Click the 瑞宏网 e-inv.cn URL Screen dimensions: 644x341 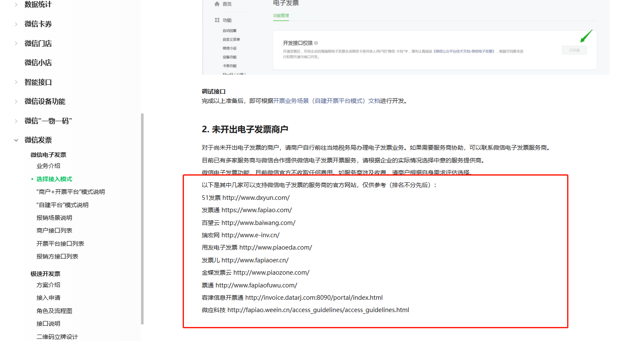click(251, 235)
